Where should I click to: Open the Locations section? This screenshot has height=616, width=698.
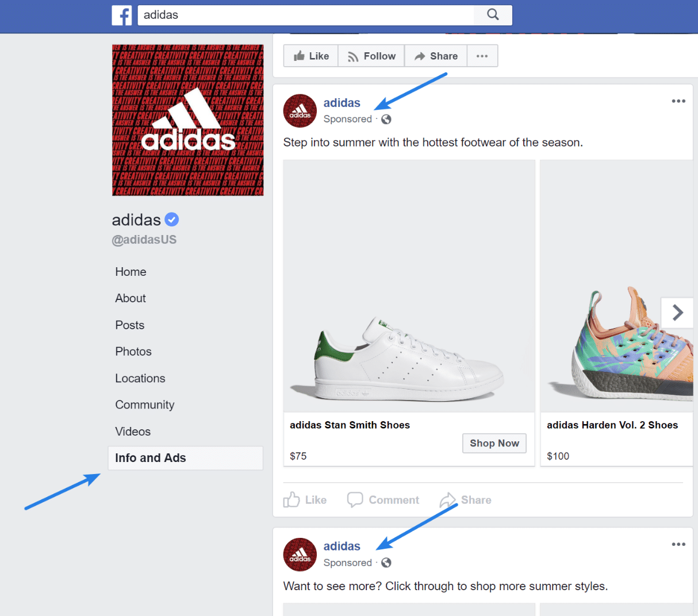point(140,378)
